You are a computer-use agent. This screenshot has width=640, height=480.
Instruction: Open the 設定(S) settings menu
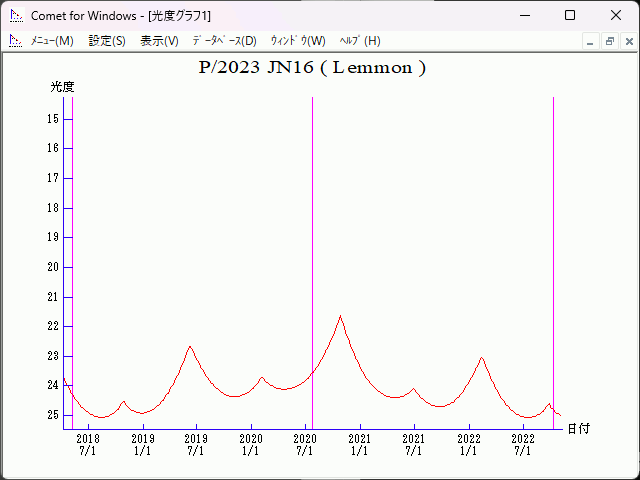pyautogui.click(x=107, y=41)
